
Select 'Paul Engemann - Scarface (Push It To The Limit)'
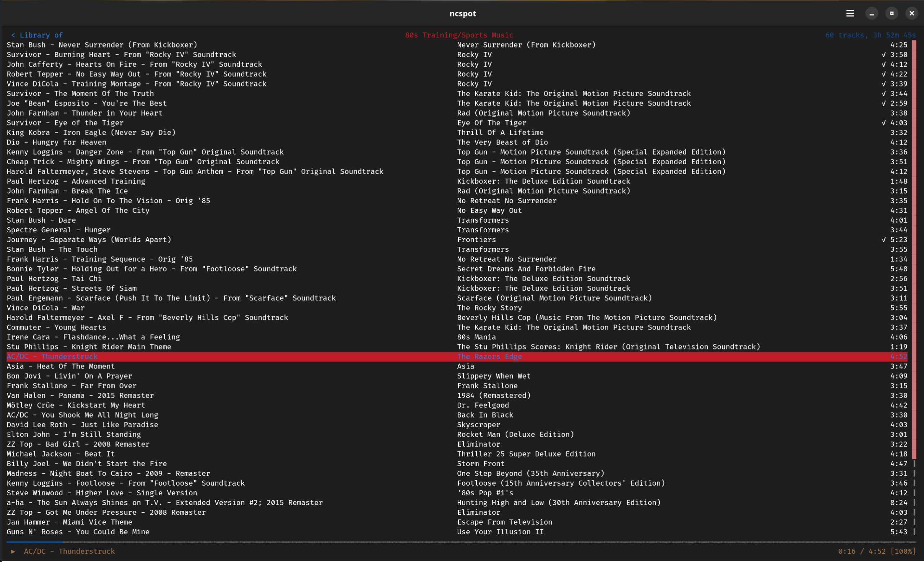pos(457,298)
